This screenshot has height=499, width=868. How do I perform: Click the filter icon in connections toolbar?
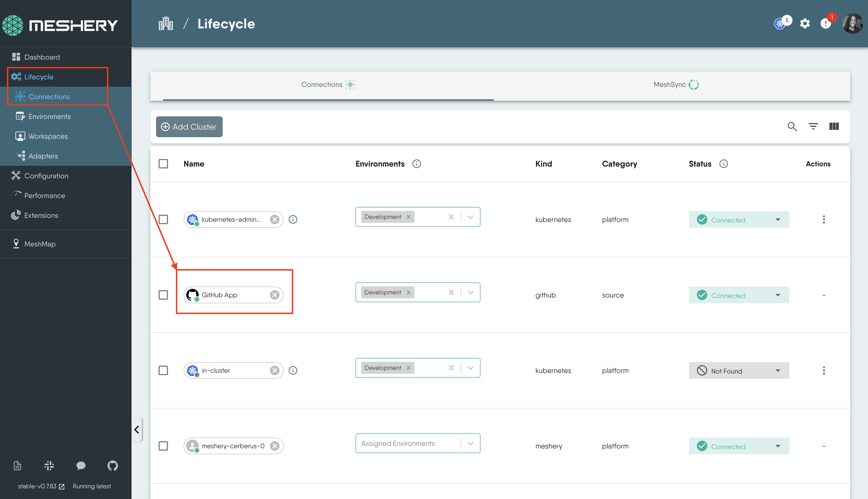click(x=813, y=127)
